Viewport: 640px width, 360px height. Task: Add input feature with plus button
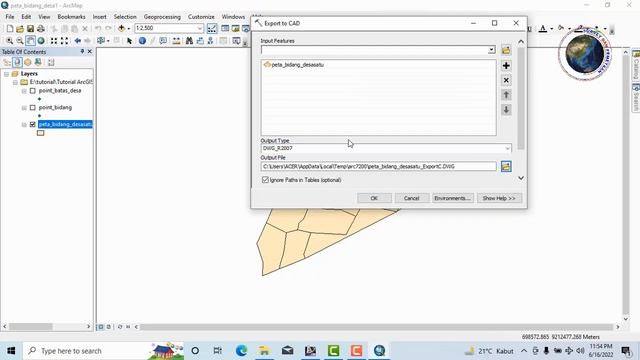[506, 66]
